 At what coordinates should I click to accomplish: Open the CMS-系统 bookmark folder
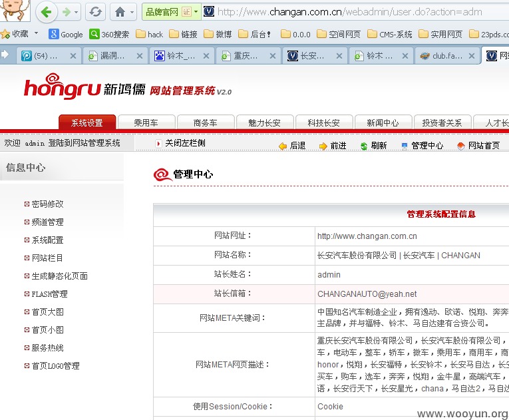(x=390, y=34)
